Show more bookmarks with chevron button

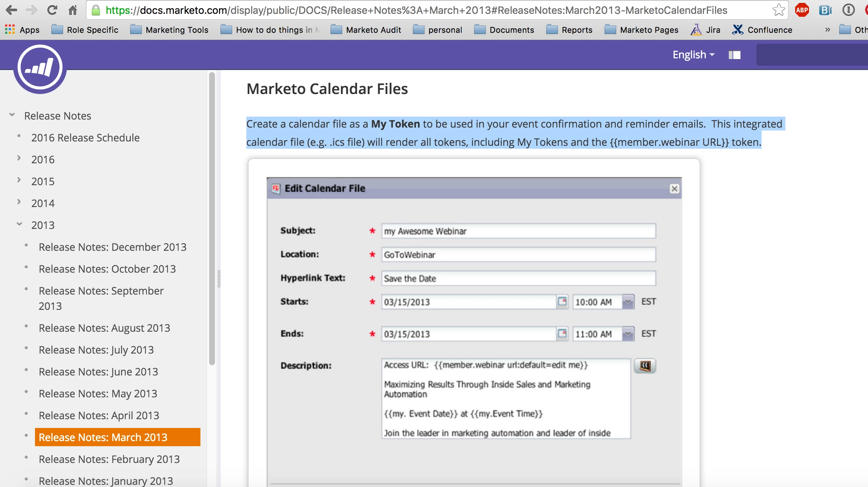coord(827,30)
